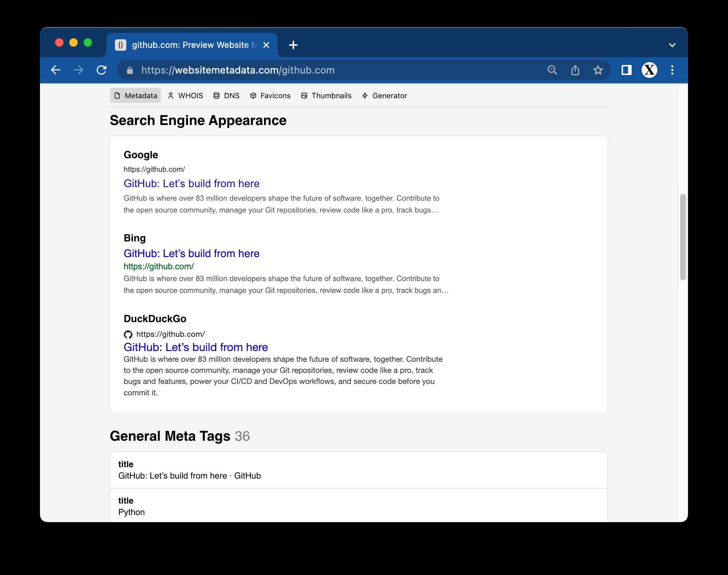Click the browser back arrow

pyautogui.click(x=56, y=70)
